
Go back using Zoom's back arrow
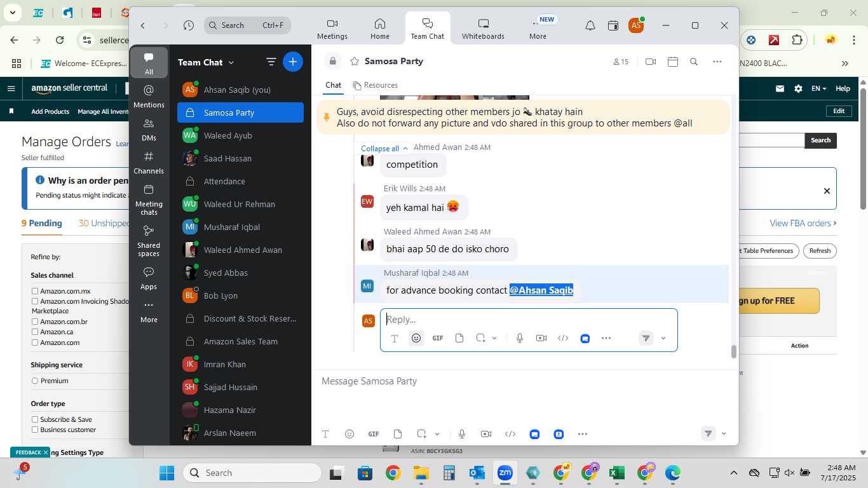[143, 25]
